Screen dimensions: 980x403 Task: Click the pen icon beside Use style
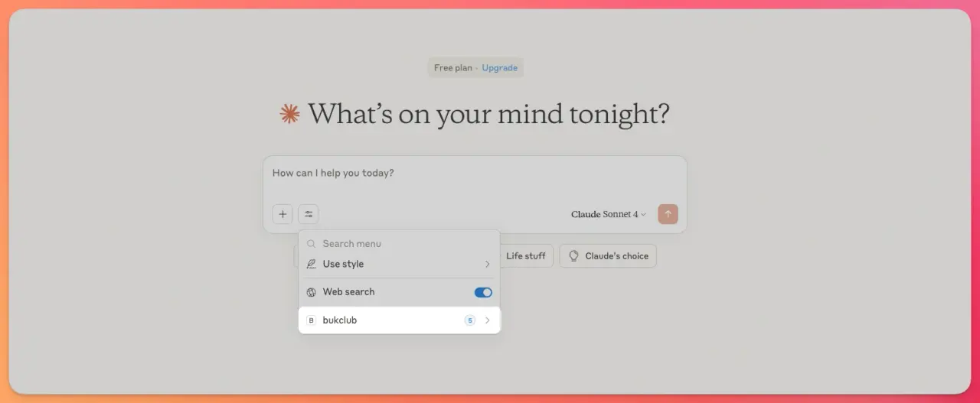click(311, 264)
